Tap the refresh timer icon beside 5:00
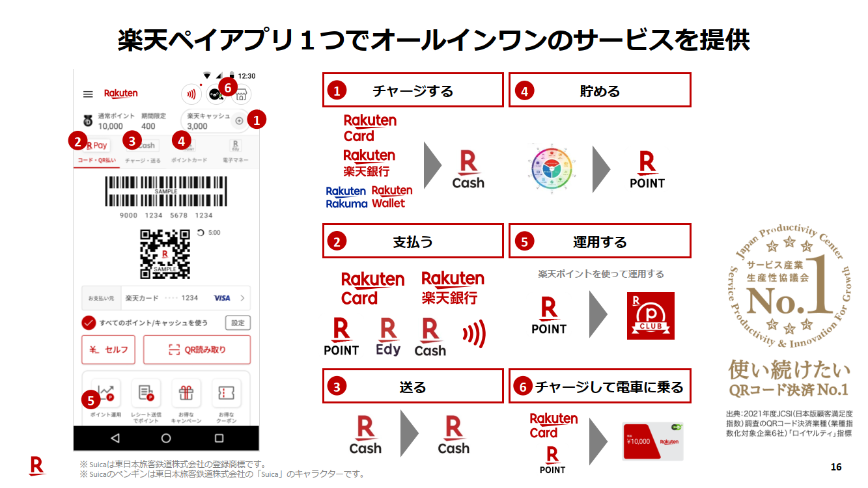The width and height of the screenshot is (868, 488). coord(201,232)
